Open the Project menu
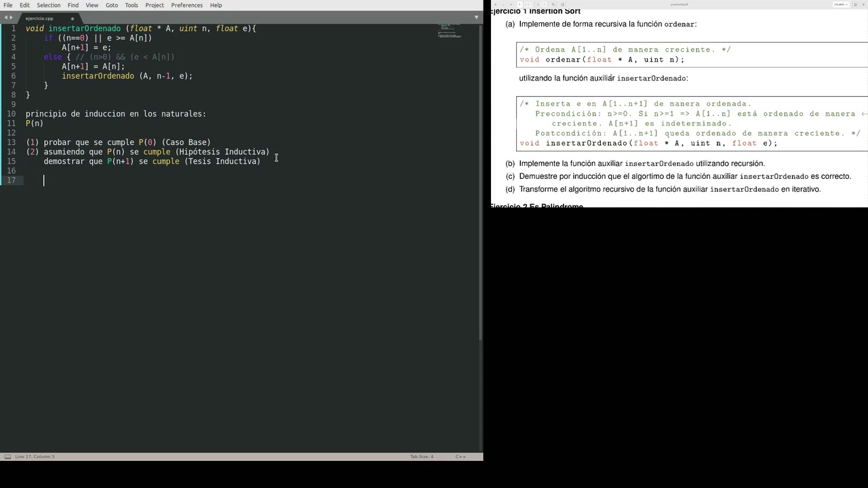868x488 pixels. click(155, 5)
